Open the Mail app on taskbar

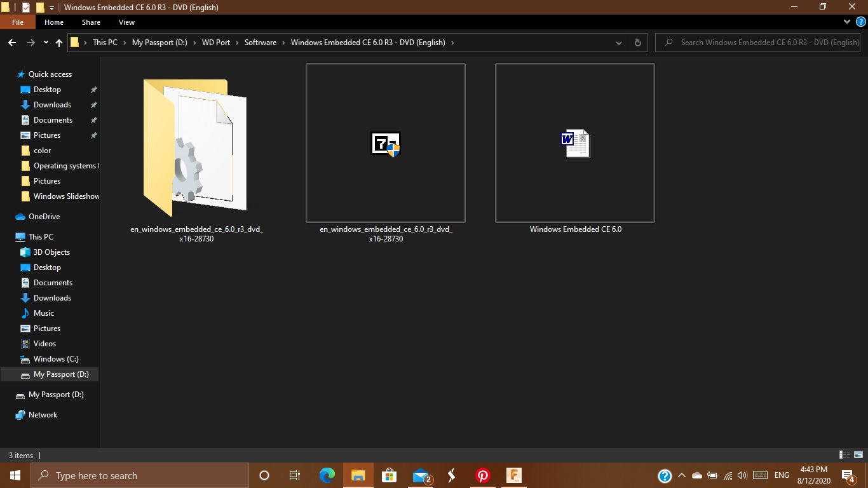click(x=421, y=475)
